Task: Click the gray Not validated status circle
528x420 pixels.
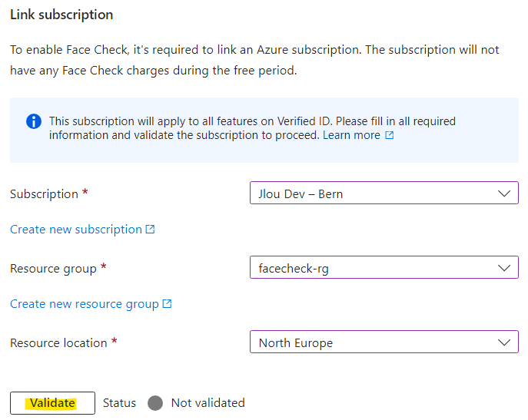Action: pos(155,403)
